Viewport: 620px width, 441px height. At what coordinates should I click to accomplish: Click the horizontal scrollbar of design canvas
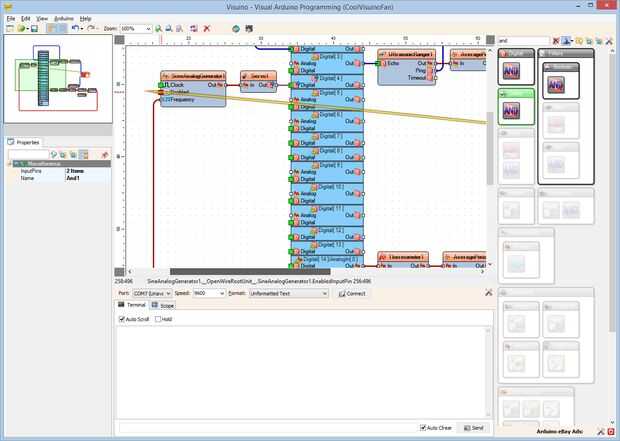(250, 272)
